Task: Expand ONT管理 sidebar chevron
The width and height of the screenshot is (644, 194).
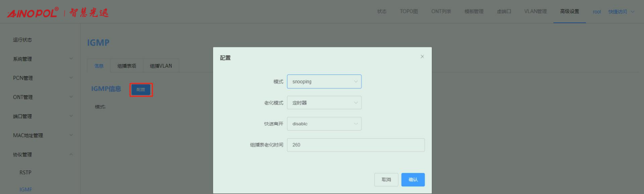Action: click(x=71, y=97)
